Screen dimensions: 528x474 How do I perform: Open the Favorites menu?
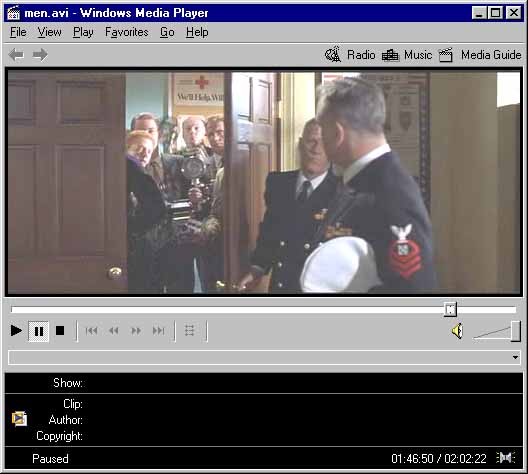tap(127, 32)
